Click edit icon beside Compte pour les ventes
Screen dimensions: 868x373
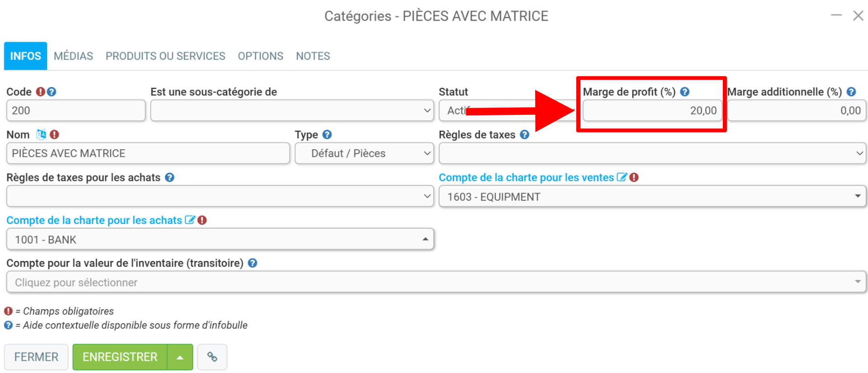tap(622, 177)
